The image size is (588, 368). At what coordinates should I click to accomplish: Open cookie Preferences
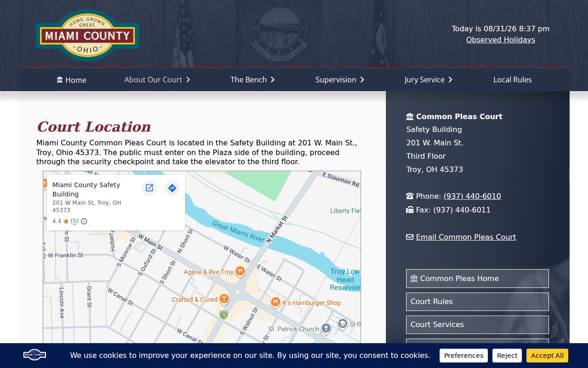[x=464, y=356]
